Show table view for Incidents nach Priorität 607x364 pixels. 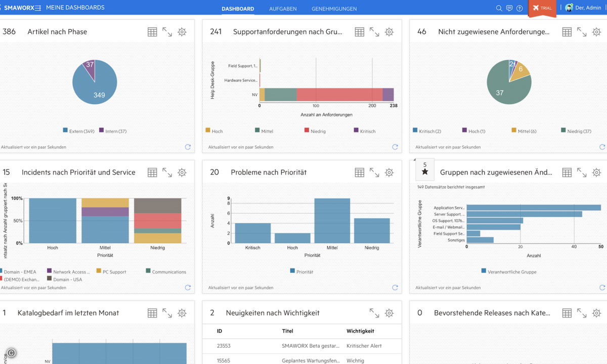152,172
